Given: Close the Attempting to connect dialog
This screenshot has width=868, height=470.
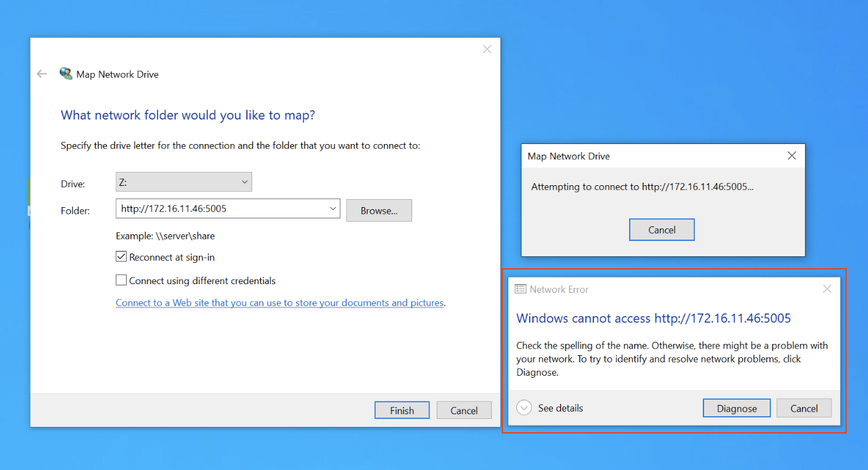Looking at the screenshot, I should tap(791, 156).
